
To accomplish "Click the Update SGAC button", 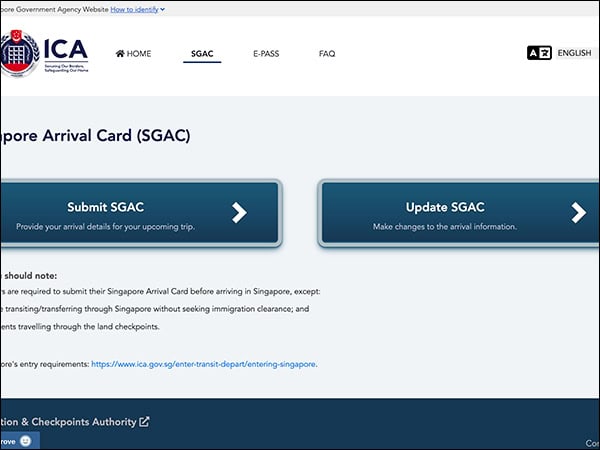I will pos(459,213).
